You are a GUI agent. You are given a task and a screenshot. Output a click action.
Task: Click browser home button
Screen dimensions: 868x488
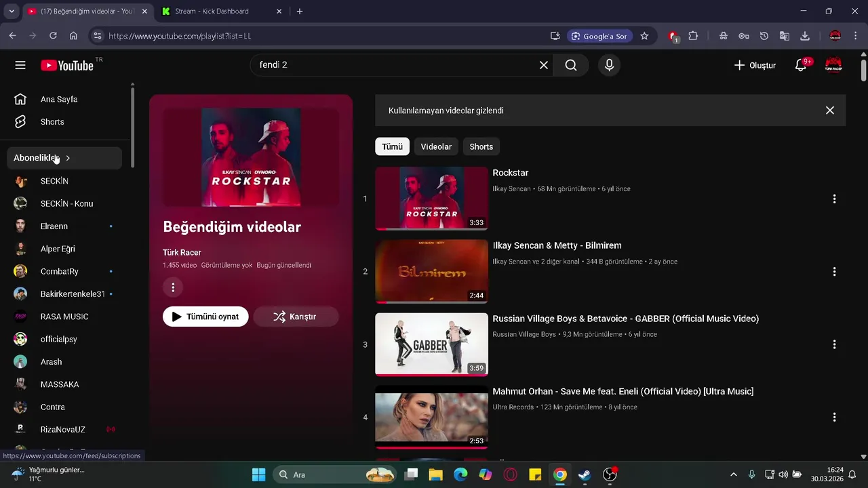coord(73,36)
